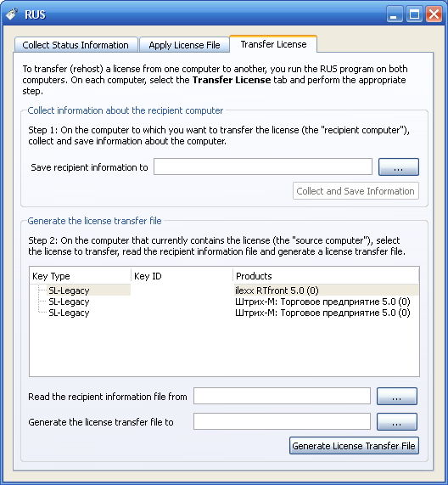Click the Save recipient information to field
448x485 pixels.
coord(263,166)
